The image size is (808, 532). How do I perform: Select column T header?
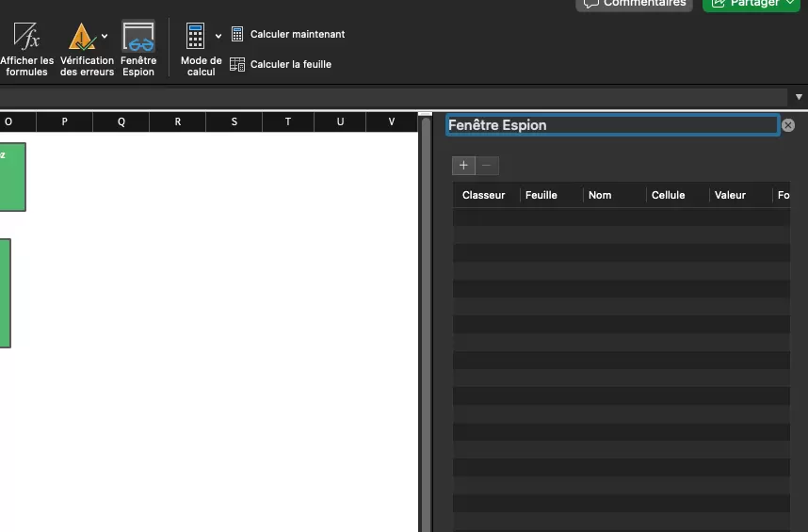click(288, 122)
